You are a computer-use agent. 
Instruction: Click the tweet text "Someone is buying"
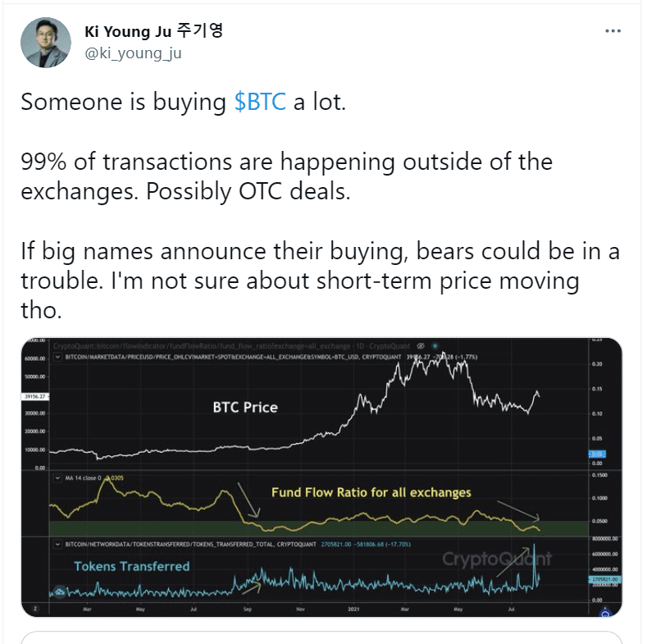[x=123, y=102]
